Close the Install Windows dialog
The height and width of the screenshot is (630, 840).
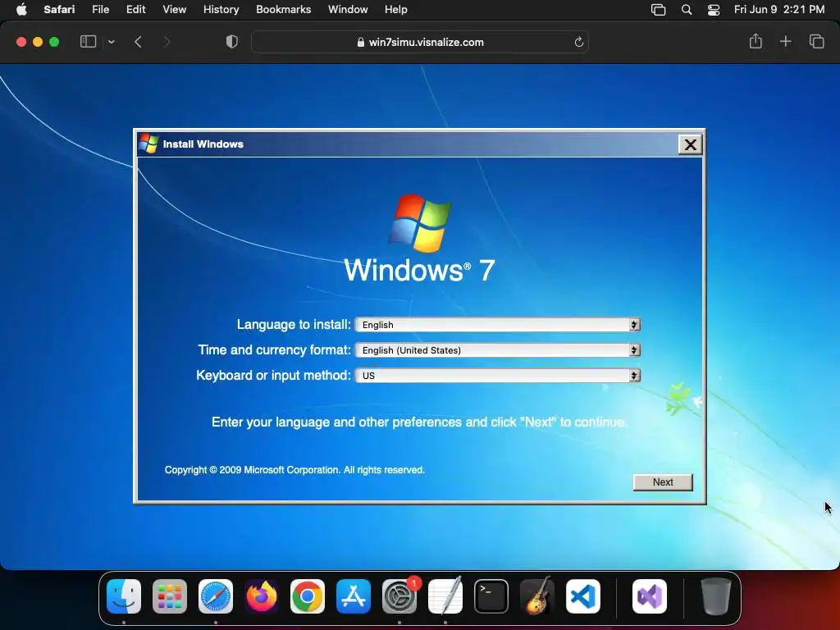[690, 144]
